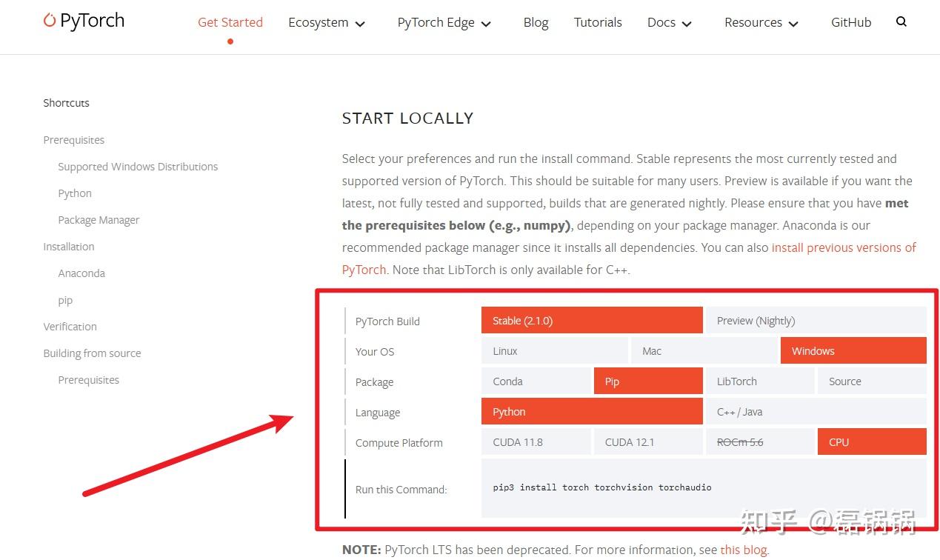
Task: Expand the Resources dropdown menu
Action: tap(761, 22)
